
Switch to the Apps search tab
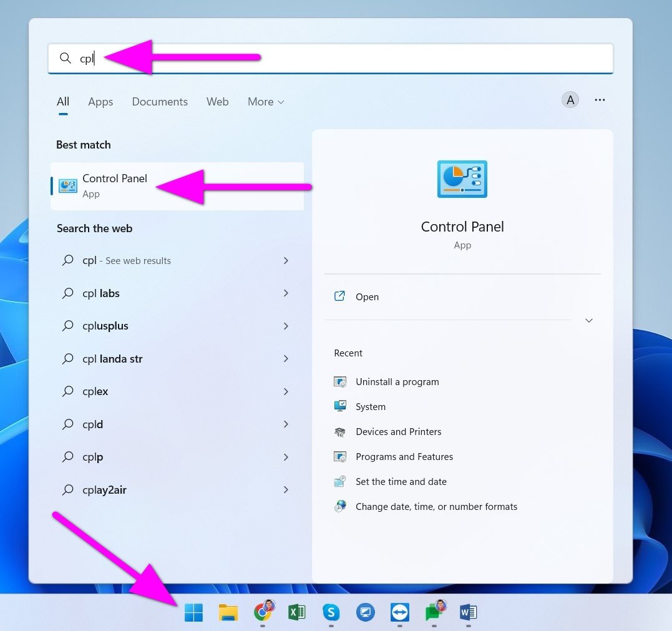(100, 102)
